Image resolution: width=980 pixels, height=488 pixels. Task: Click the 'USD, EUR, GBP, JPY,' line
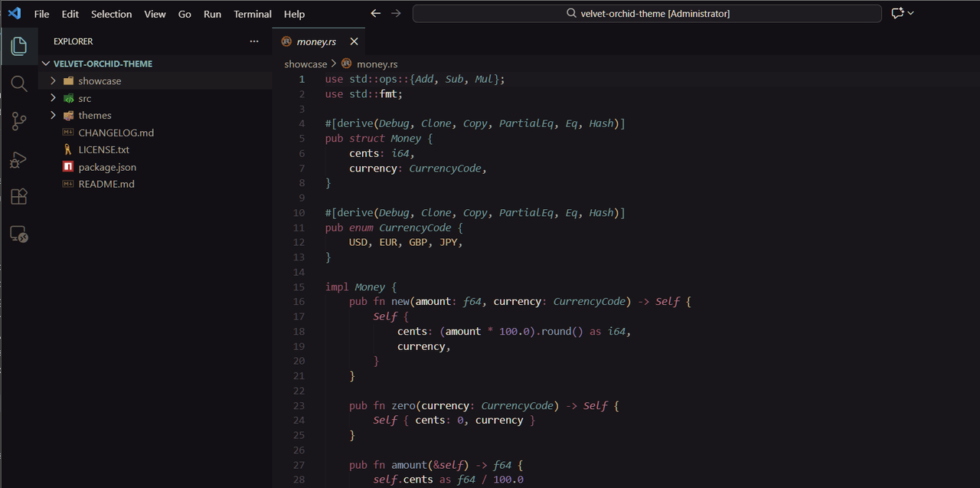[407, 243]
